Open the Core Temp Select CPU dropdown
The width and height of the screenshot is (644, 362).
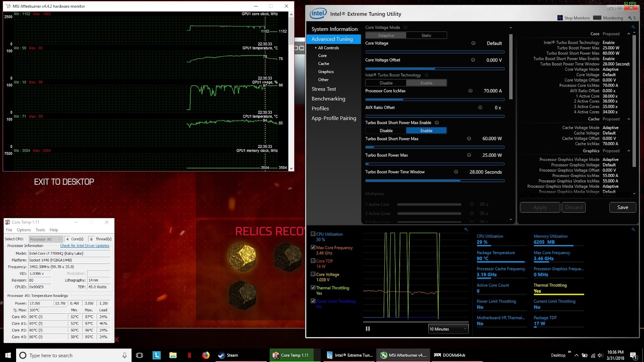45,239
